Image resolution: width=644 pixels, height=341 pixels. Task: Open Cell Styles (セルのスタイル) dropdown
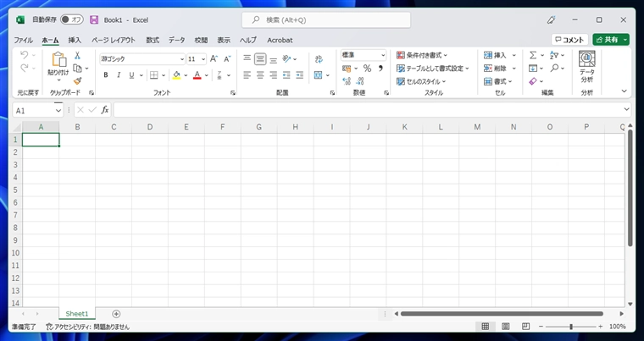421,82
